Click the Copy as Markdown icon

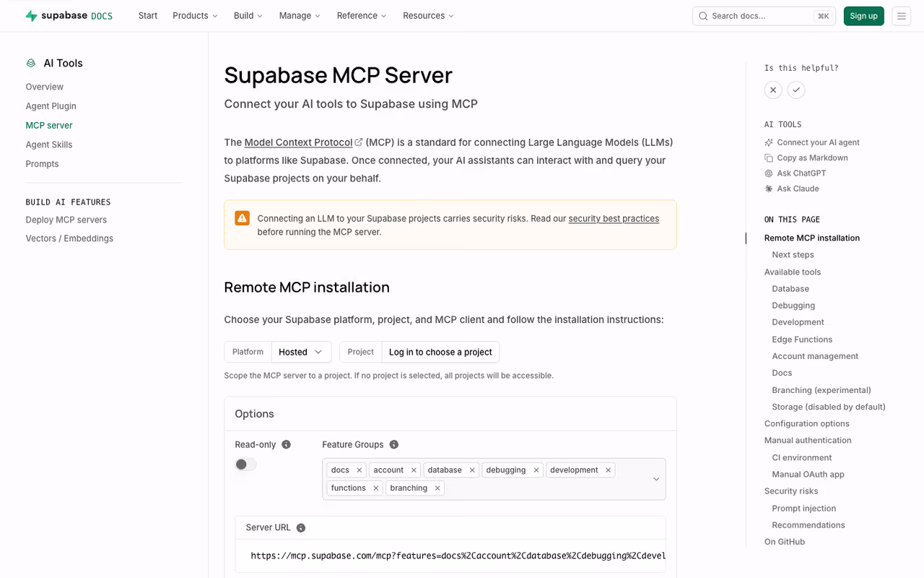point(769,158)
